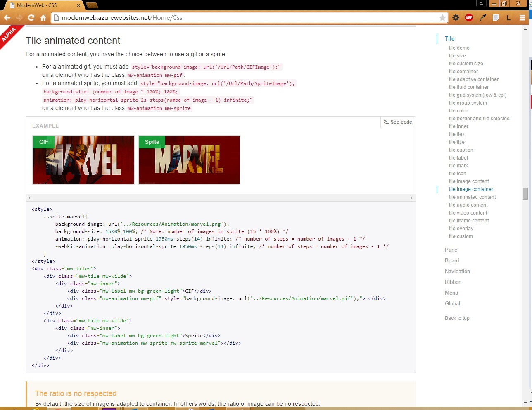This screenshot has width=532, height=410.
Task: Open the Navigation sidebar section
Action: (457, 272)
